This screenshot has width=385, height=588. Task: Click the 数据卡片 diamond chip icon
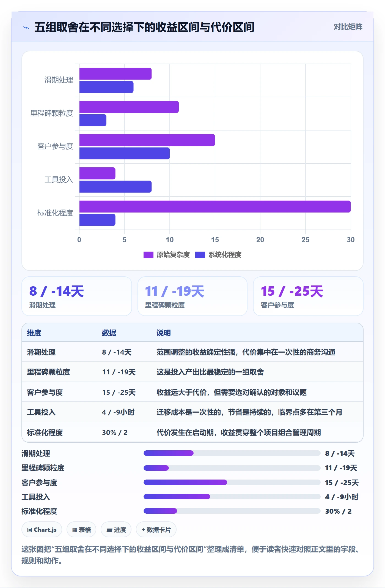tap(143, 530)
